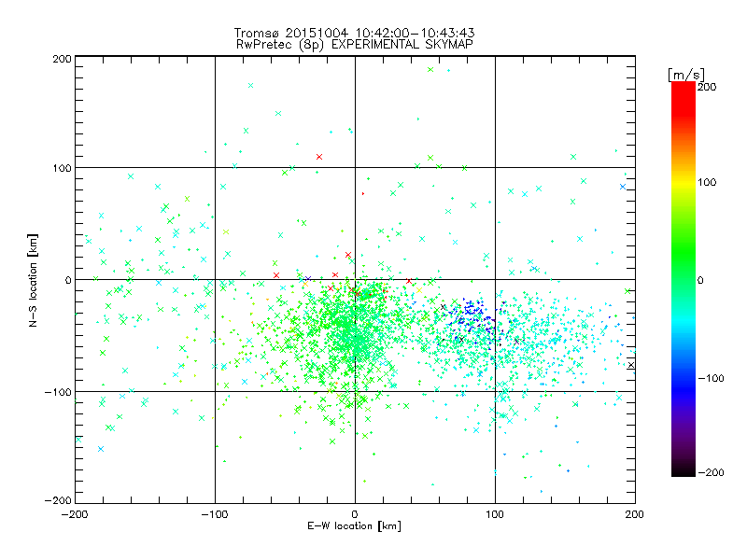Click the colorbar tick label '0'
The width and height of the screenshot is (747, 560).
pyautogui.click(x=700, y=280)
